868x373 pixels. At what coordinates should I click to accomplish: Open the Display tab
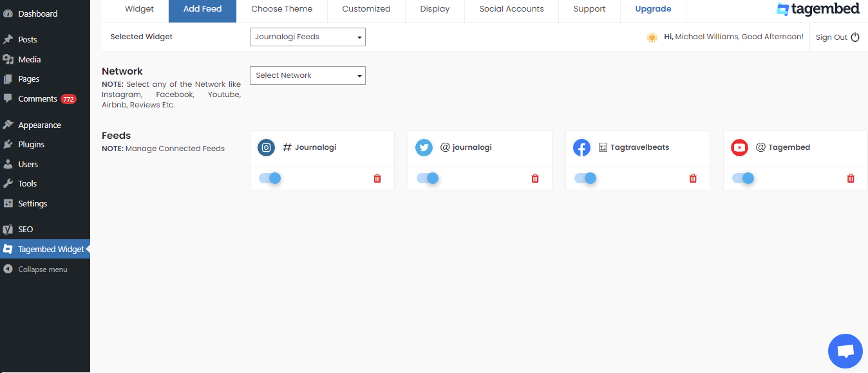pos(435,9)
